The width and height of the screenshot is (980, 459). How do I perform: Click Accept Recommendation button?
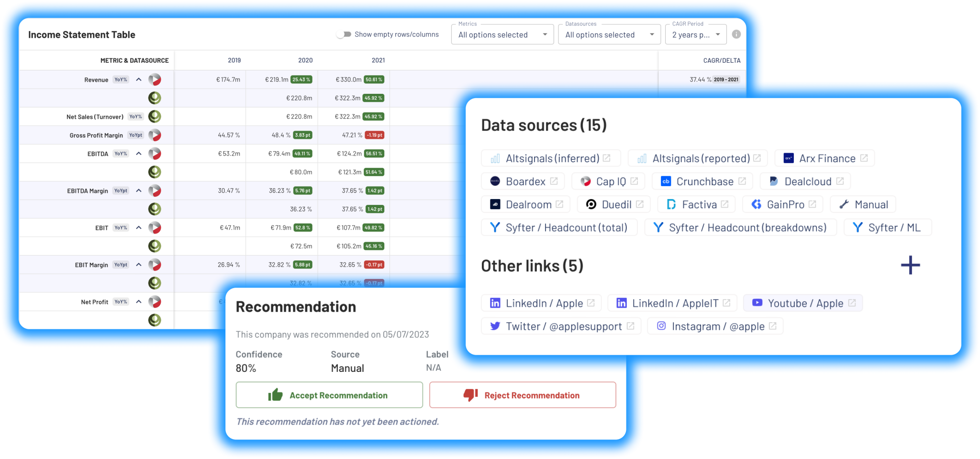329,395
